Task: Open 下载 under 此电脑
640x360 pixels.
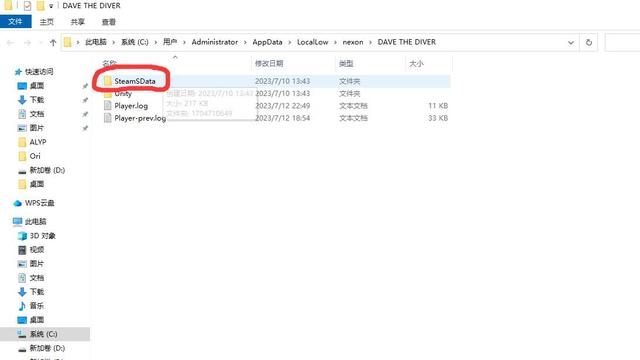Action: coord(37,292)
